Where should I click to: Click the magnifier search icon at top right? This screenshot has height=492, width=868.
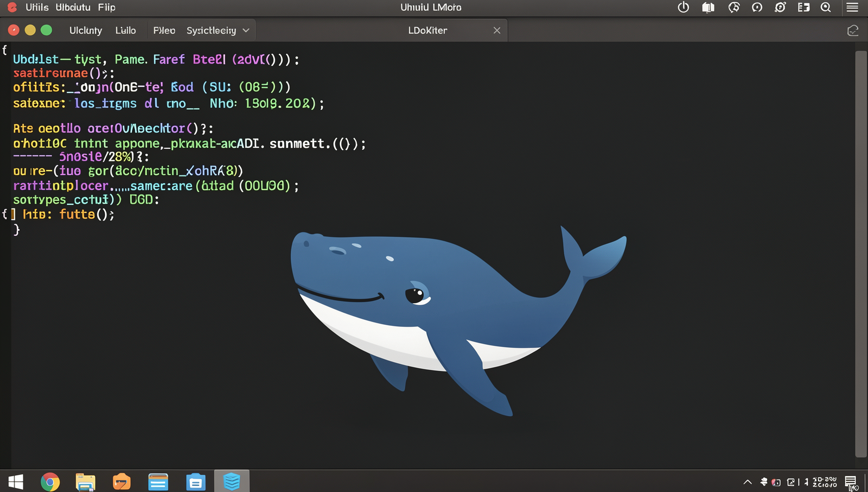point(826,7)
